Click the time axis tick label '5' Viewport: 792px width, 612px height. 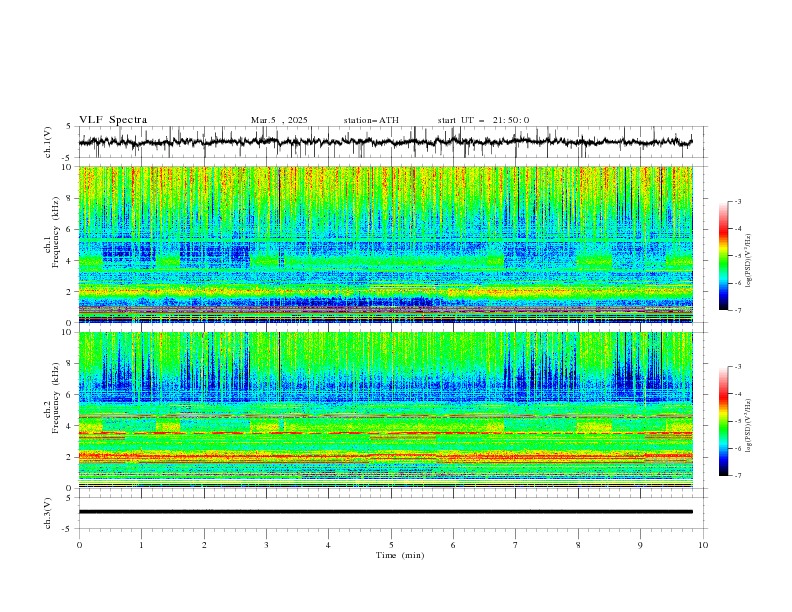point(391,545)
